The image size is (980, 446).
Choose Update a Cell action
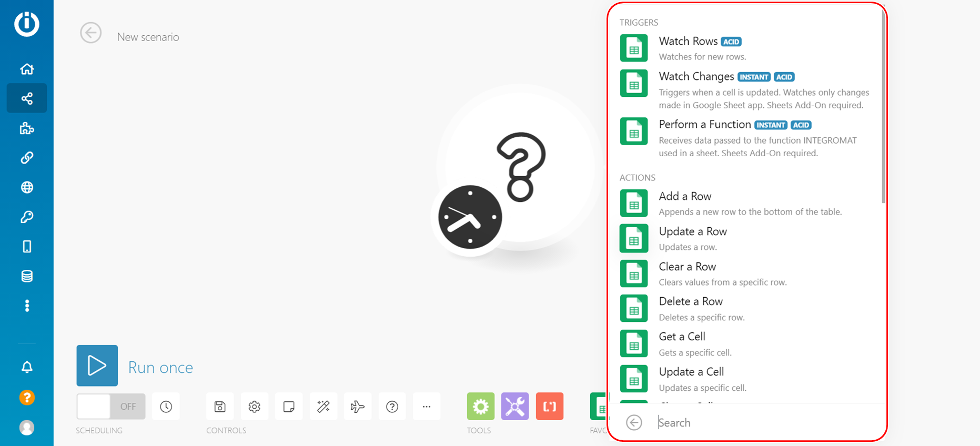[746, 379]
